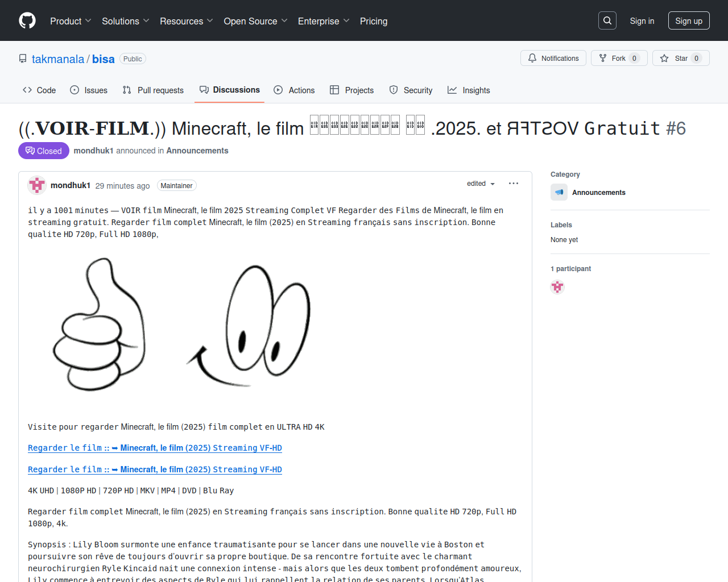Expand the Product menu
The height and width of the screenshot is (582, 728).
(x=71, y=21)
